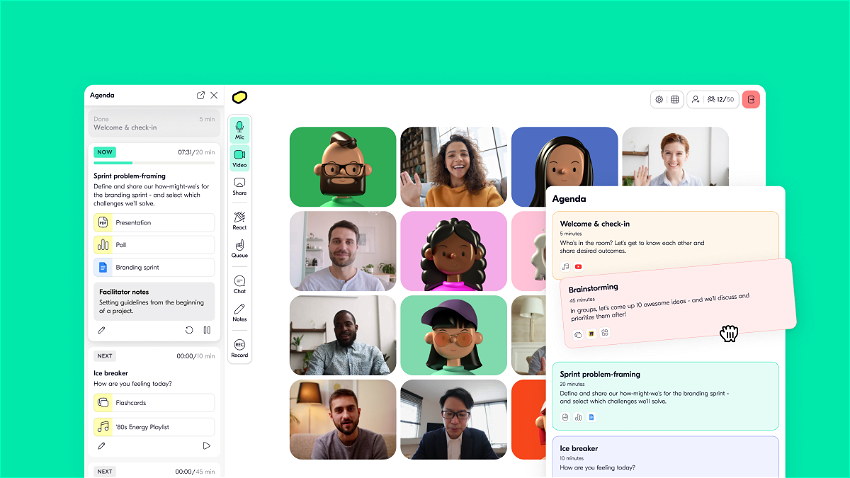Viewport: 850px width, 478px height.
Task: Select the man in the patterned shirt tile
Action: coord(343,335)
